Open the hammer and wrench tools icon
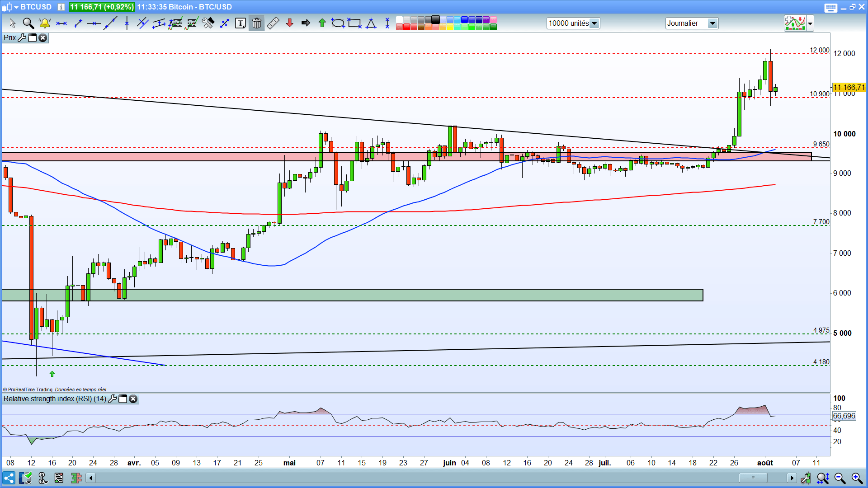 (x=208, y=23)
